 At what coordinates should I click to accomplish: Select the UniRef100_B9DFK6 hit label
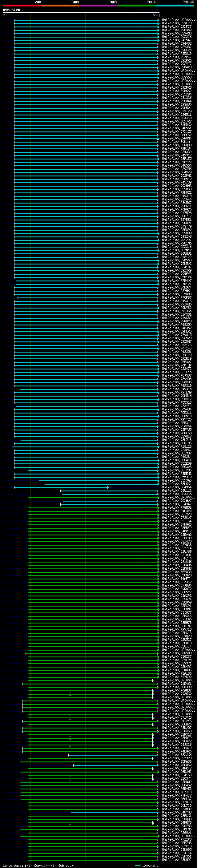click(x=177, y=50)
